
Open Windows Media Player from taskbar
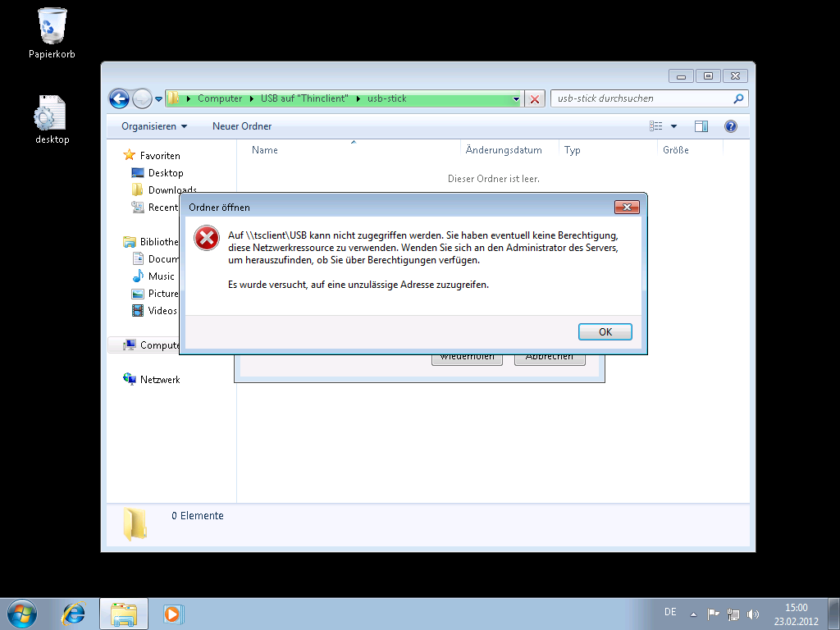[172, 613]
